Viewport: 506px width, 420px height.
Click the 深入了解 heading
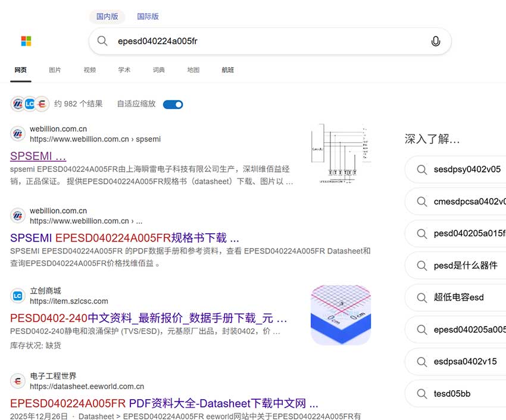432,139
